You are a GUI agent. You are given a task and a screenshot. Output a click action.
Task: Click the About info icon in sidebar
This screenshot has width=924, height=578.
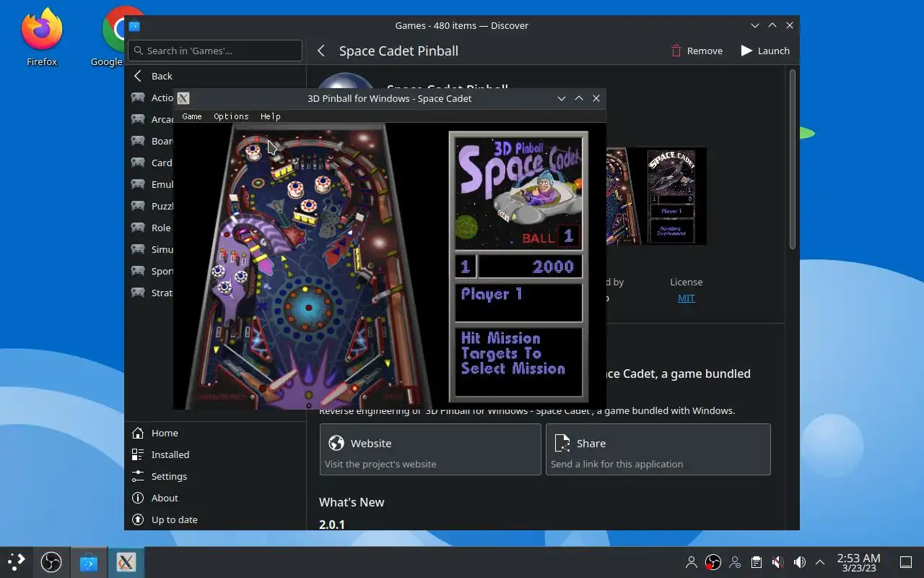[x=138, y=498]
